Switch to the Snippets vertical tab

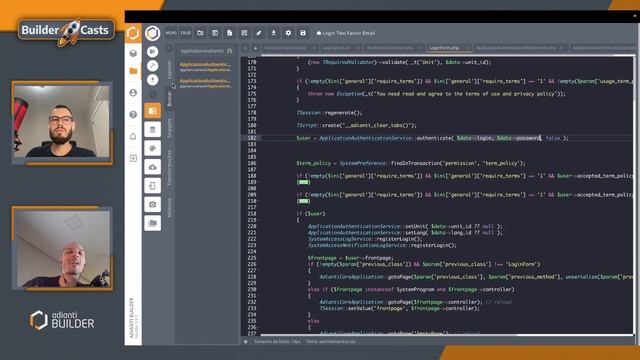pos(170,128)
